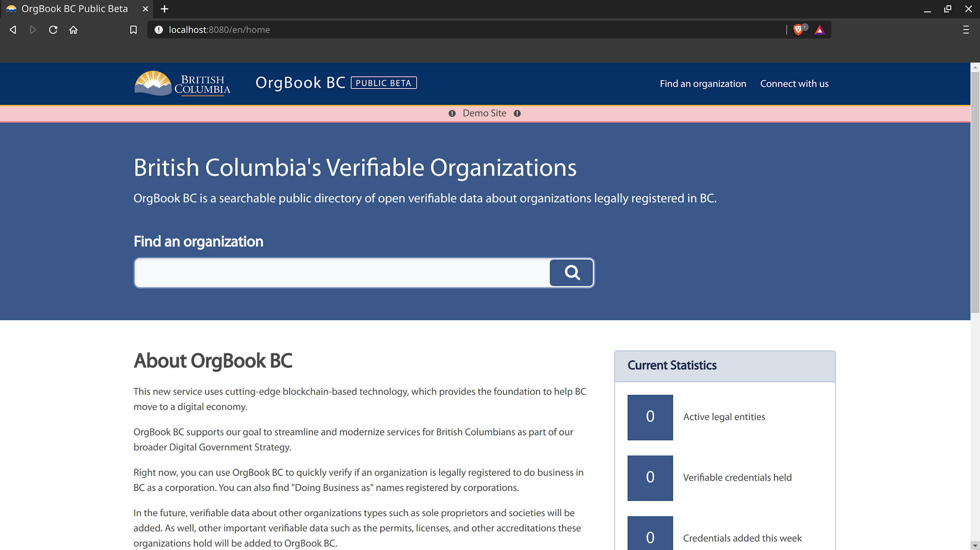The height and width of the screenshot is (550, 980).
Task: Click the browser home icon
Action: 73,30
